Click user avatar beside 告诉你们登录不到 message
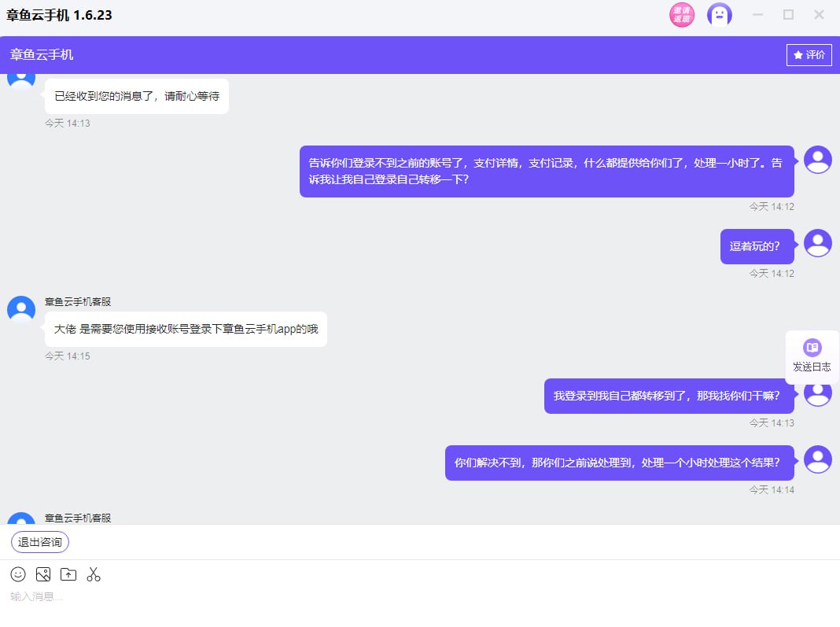This screenshot has height=627, width=840. (818, 160)
